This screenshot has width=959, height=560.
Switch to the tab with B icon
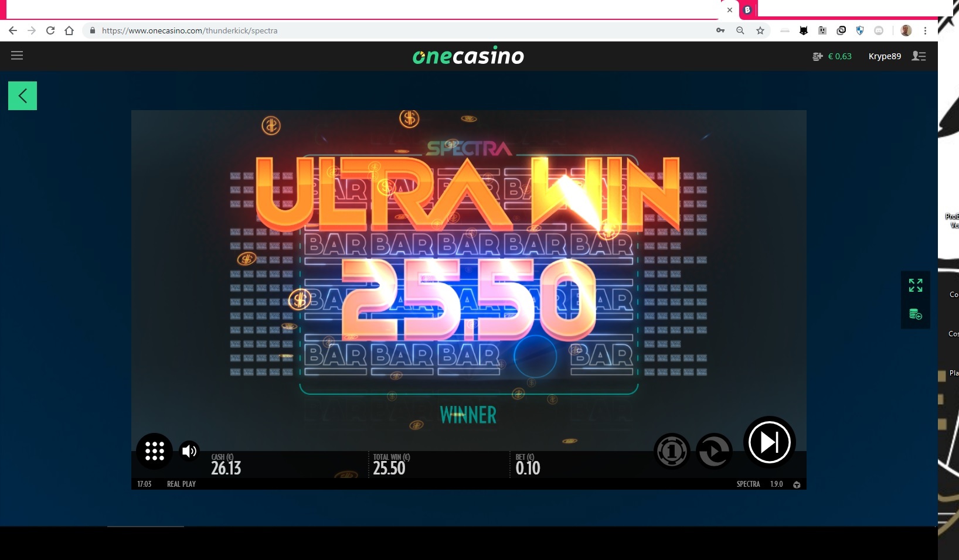tap(747, 10)
